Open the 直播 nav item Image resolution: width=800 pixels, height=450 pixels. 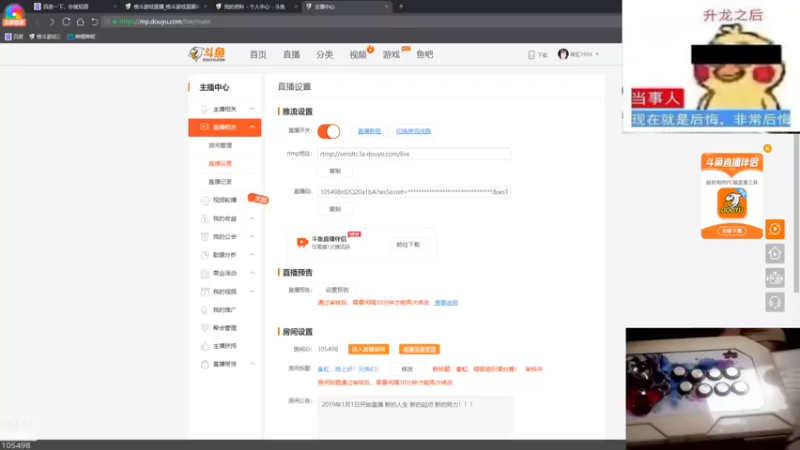[x=291, y=55]
